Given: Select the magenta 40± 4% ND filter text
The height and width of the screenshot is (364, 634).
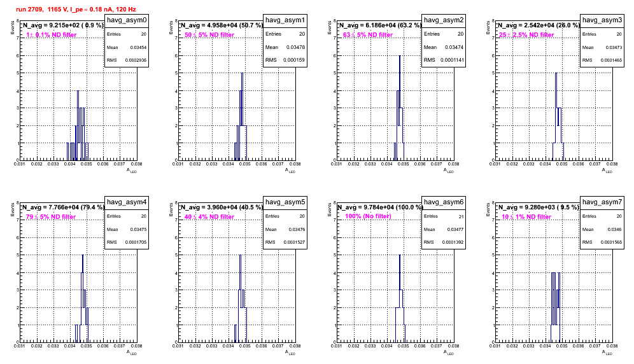Looking at the screenshot, I should pyautogui.click(x=209, y=217).
